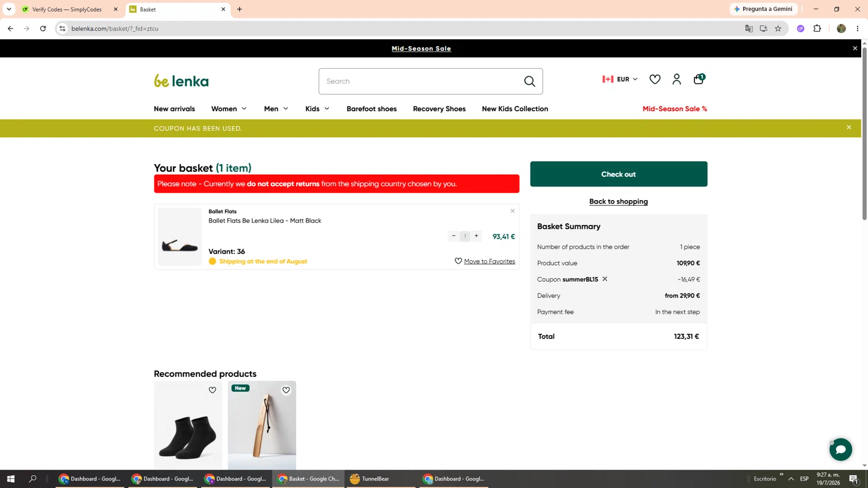Screen dimensions: 868x488
Task: Go to New arrivals
Action: pyautogui.click(x=174, y=109)
